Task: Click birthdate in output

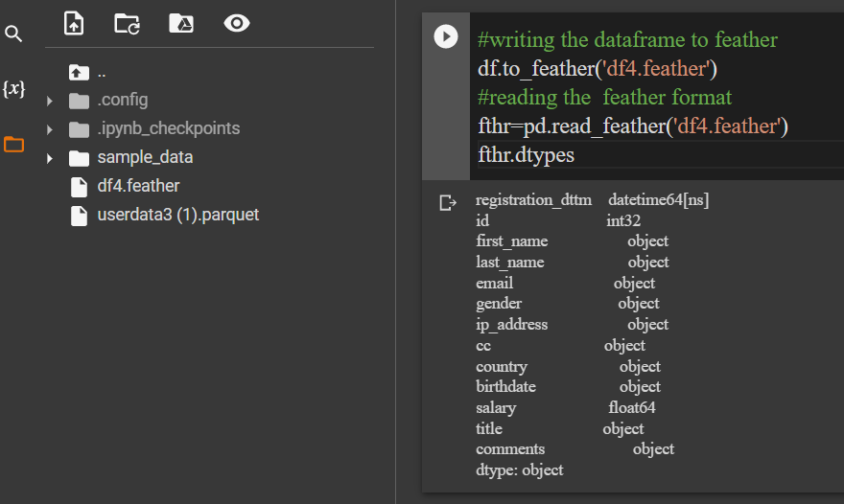Action: coord(505,387)
